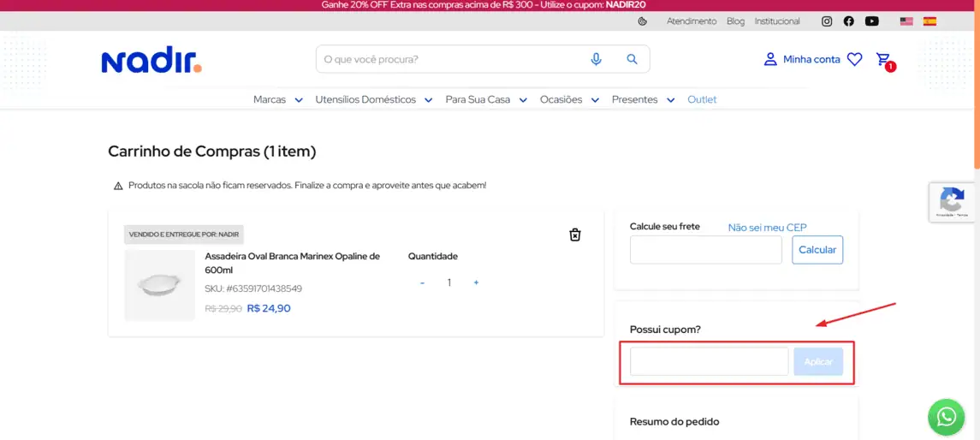The image size is (980, 440).
Task: Open the wishlist heart icon
Action: 854,59
